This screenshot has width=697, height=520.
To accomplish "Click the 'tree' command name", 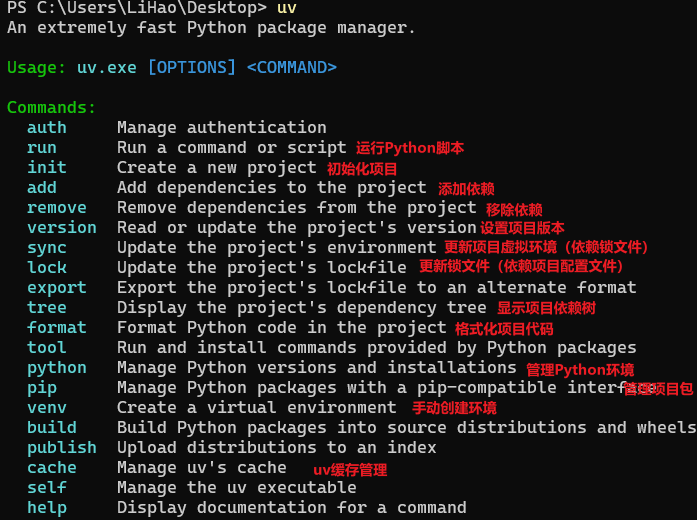I will pyautogui.click(x=46, y=308).
